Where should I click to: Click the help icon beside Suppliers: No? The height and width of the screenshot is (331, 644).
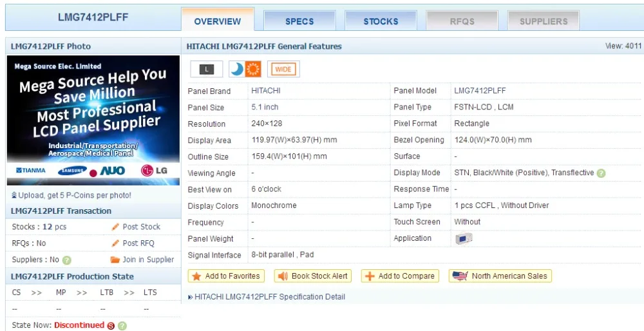(67, 260)
